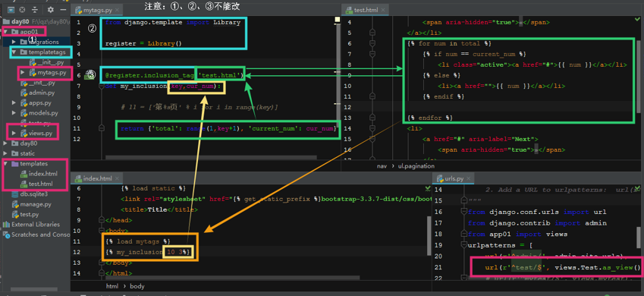
Task: Close the urls.py editor tab
Action: click(x=469, y=178)
